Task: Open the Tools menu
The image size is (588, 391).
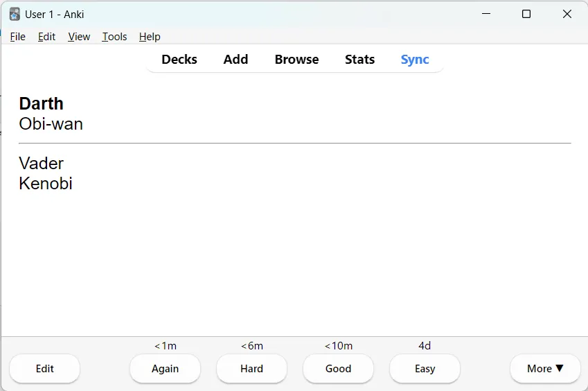Action: click(114, 37)
